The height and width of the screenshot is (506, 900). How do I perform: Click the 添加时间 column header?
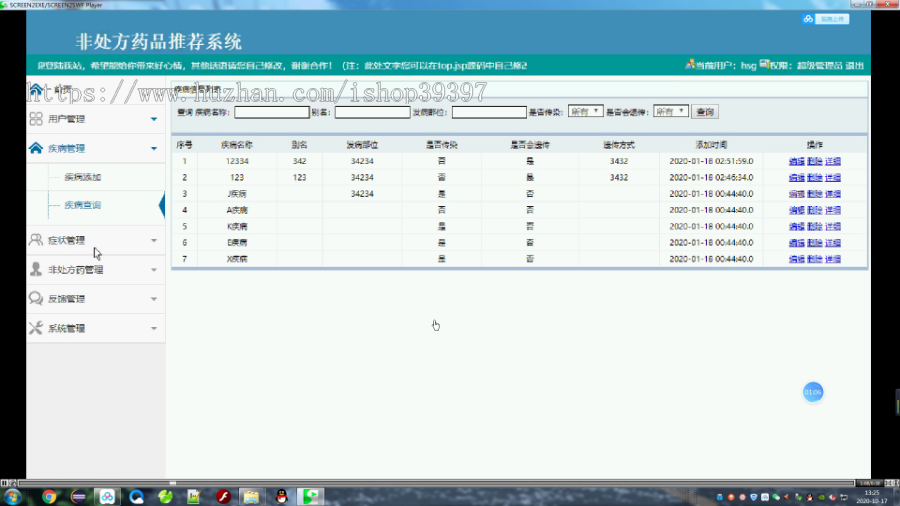click(711, 145)
